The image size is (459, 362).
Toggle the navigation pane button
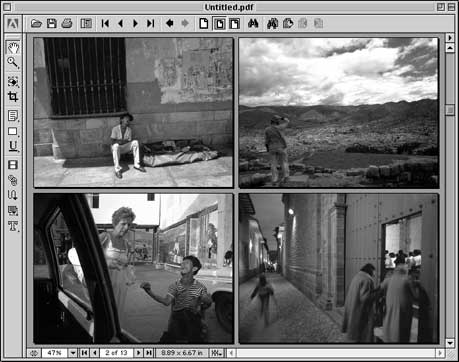coord(86,23)
